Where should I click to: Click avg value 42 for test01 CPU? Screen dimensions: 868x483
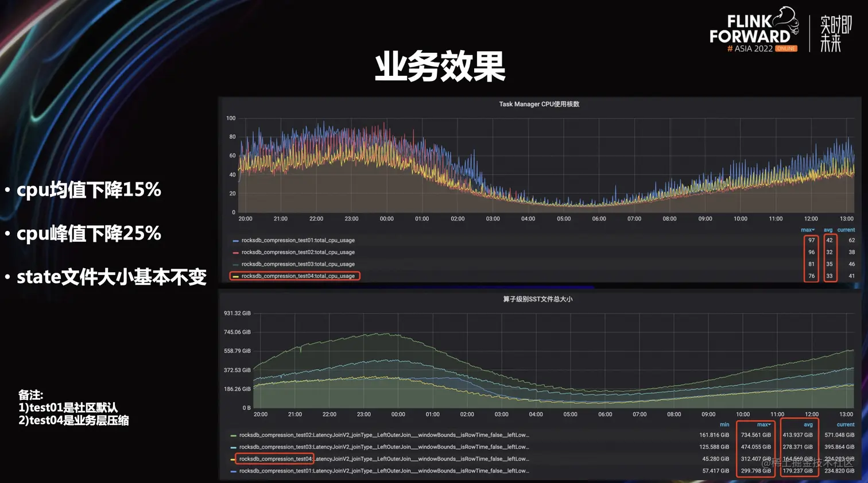coord(829,241)
